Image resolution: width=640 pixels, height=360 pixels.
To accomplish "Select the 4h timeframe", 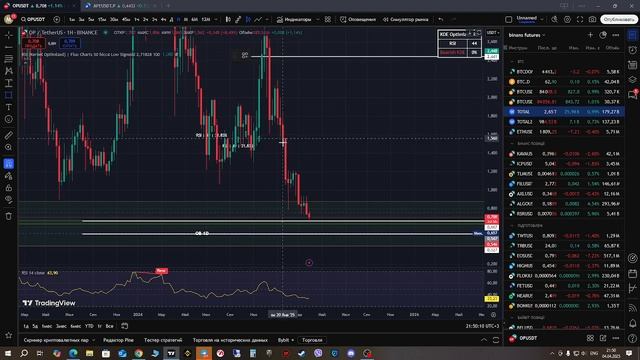I will [163, 19].
